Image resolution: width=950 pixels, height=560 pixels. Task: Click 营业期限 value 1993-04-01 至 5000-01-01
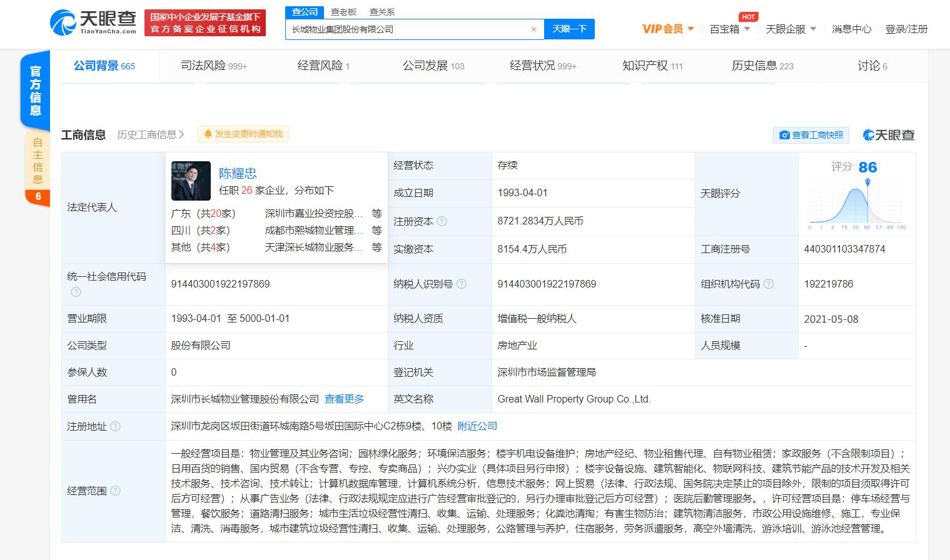tap(230, 318)
